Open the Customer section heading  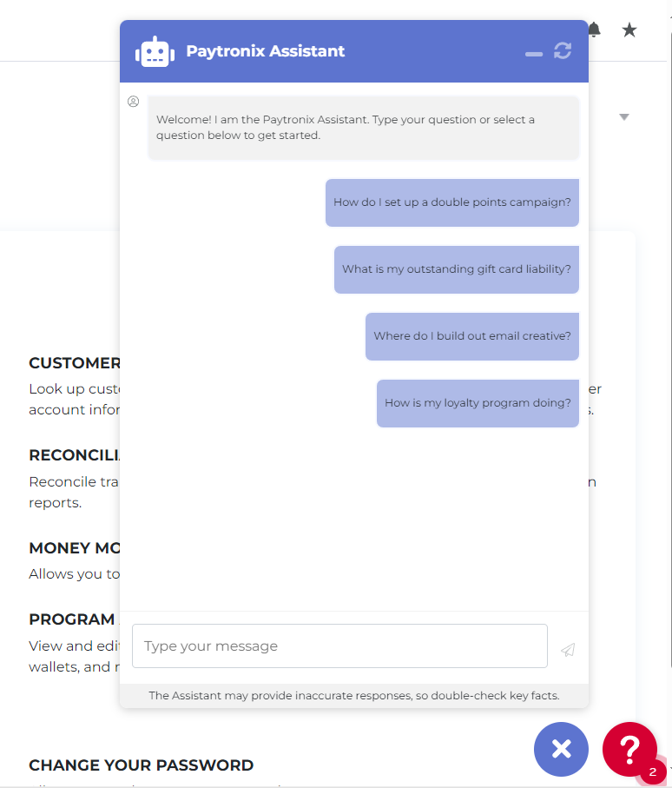click(75, 363)
